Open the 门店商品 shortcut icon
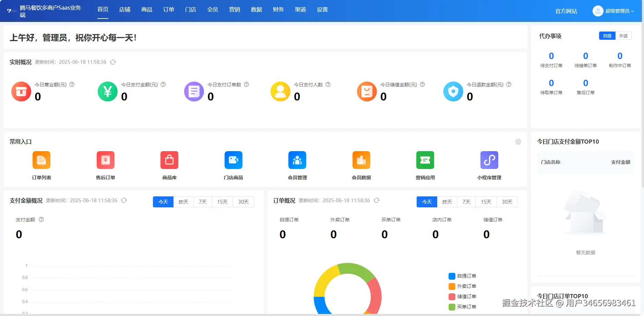This screenshot has height=316, width=644. pyautogui.click(x=234, y=160)
